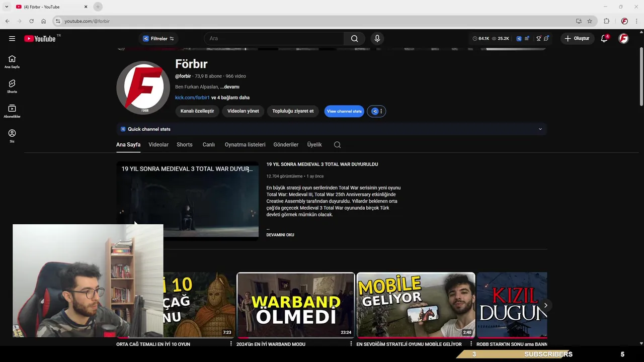
Task: Reload the page
Action: [31, 21]
